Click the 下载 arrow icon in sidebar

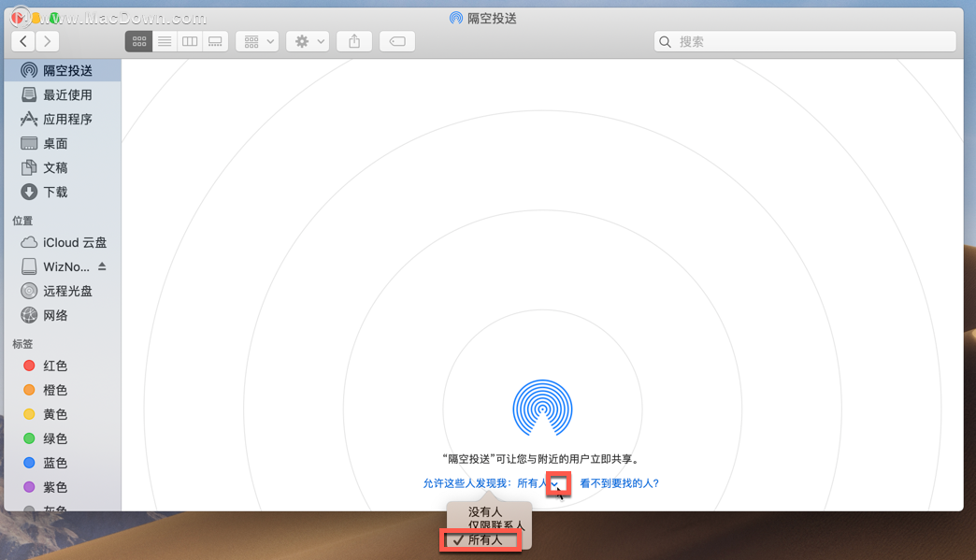[29, 192]
